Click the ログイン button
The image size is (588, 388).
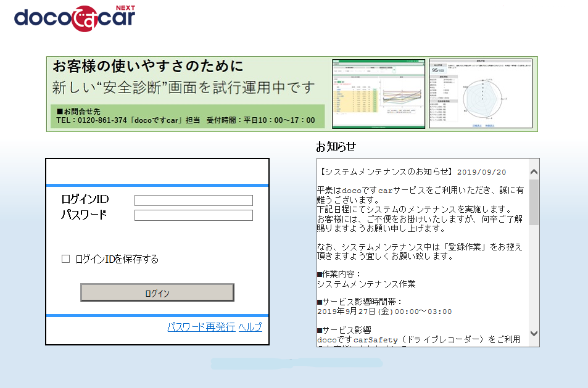point(157,292)
